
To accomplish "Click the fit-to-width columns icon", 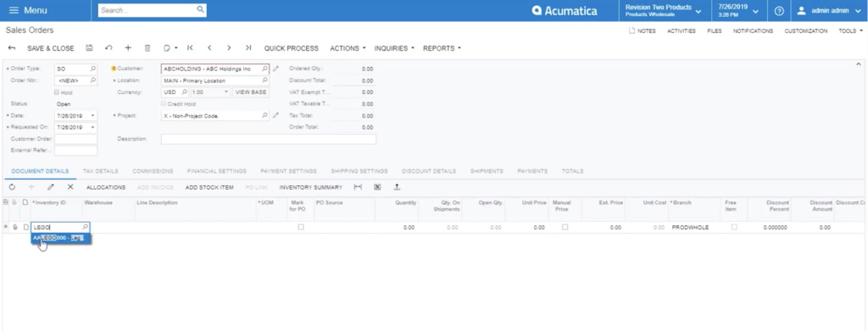I will 358,187.
